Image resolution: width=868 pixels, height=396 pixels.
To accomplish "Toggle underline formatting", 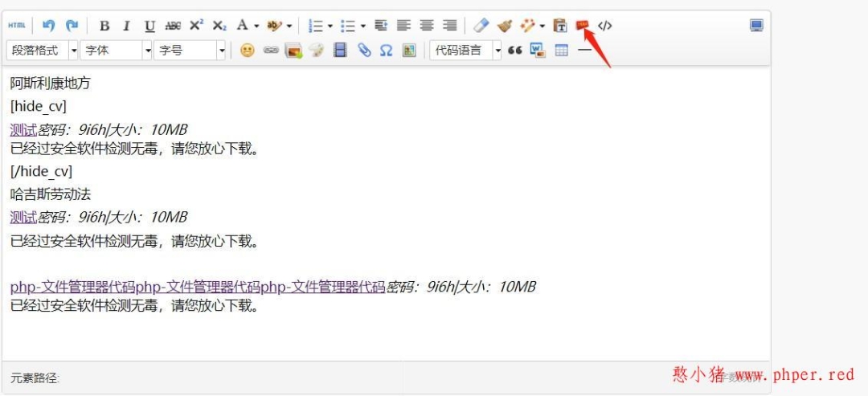I will [149, 26].
